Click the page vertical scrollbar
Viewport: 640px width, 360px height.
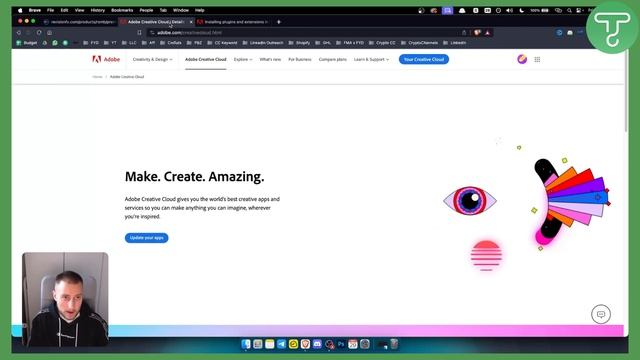point(626,92)
